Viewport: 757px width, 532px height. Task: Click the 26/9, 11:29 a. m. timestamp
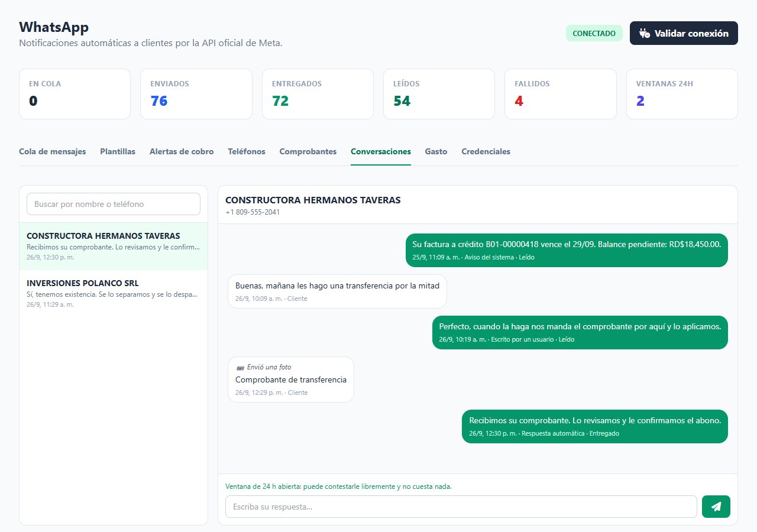50,304
